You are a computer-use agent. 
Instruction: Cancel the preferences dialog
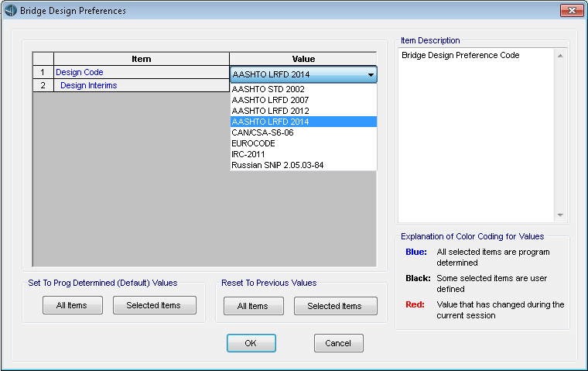[x=339, y=343]
